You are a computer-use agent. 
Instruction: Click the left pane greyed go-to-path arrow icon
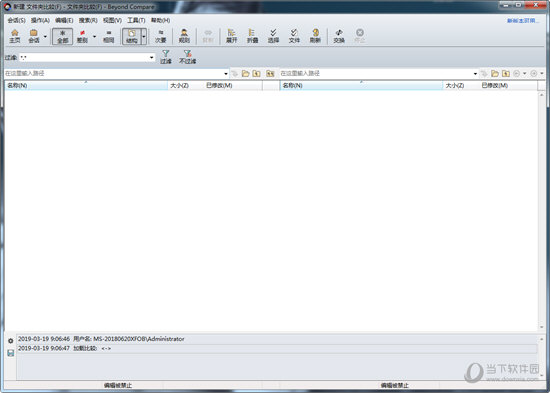pyautogui.click(x=235, y=73)
